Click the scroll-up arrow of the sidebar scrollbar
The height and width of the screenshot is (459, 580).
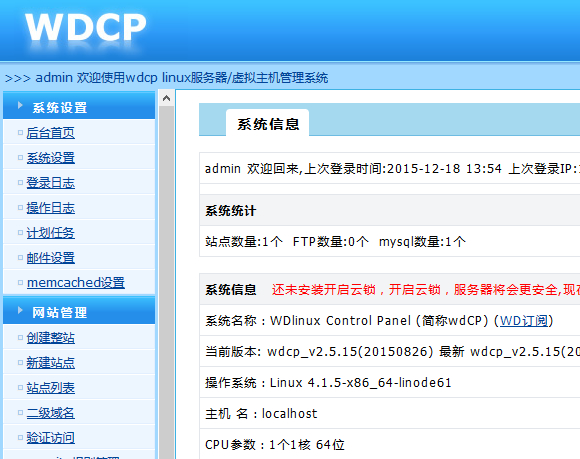pyautogui.click(x=166, y=98)
